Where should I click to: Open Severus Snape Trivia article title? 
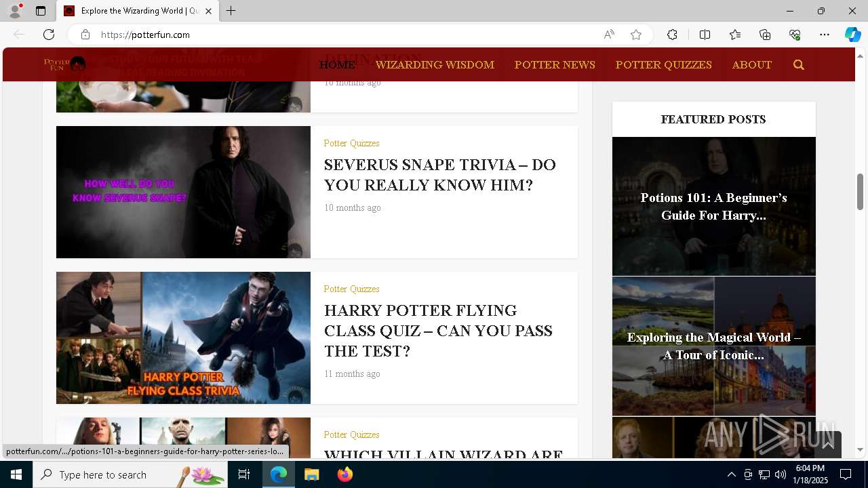[x=439, y=175]
